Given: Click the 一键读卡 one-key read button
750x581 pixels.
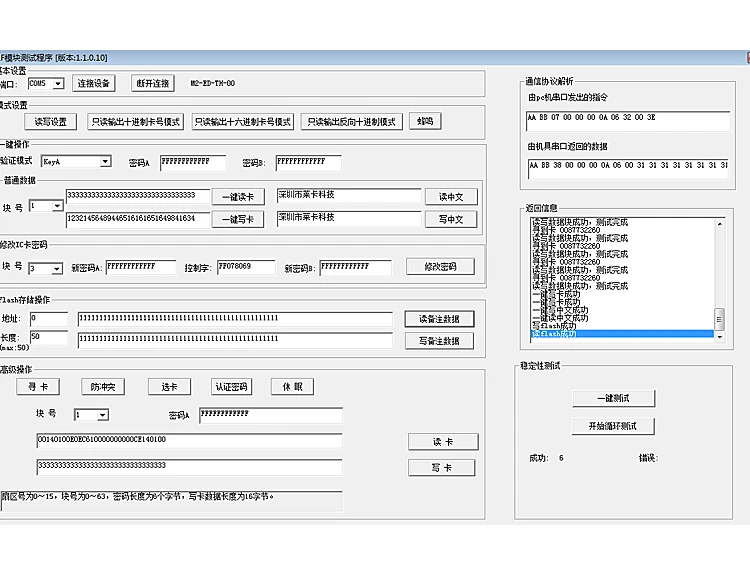Looking at the screenshot, I should coord(238,197).
